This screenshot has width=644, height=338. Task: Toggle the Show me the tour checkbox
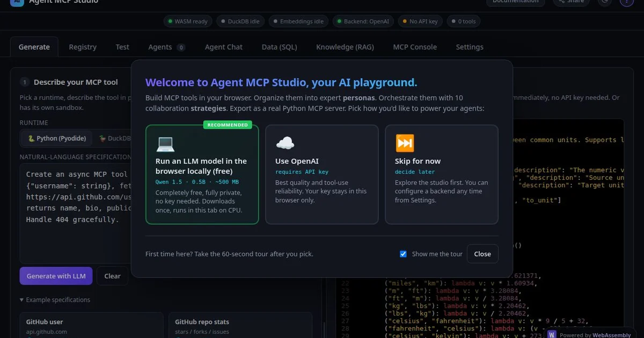coord(404,254)
